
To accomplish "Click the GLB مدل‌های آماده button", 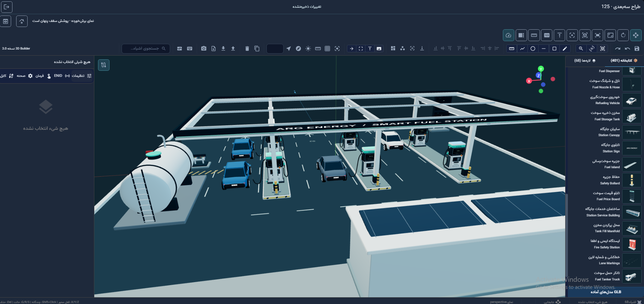I will coord(606,292).
